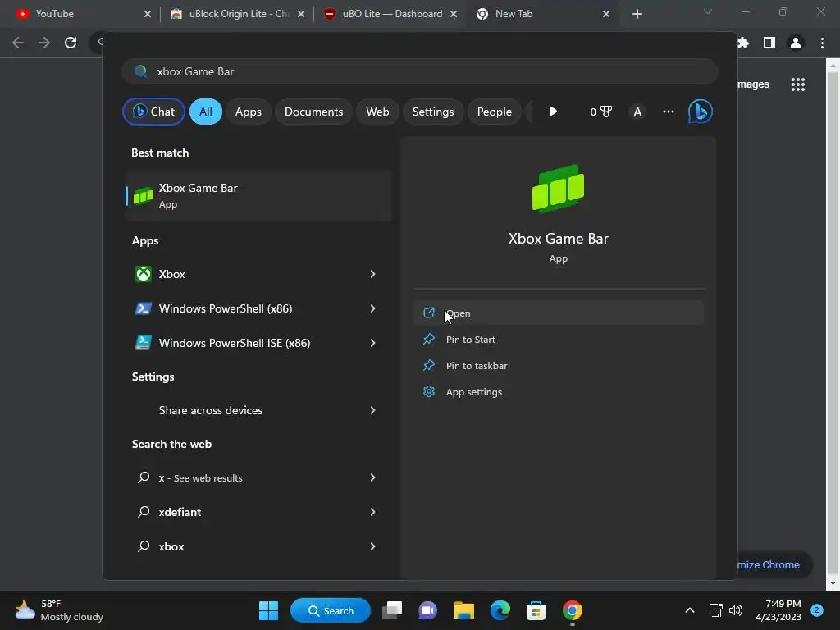
Task: Open Chrome three-dot menu
Action: (822, 43)
